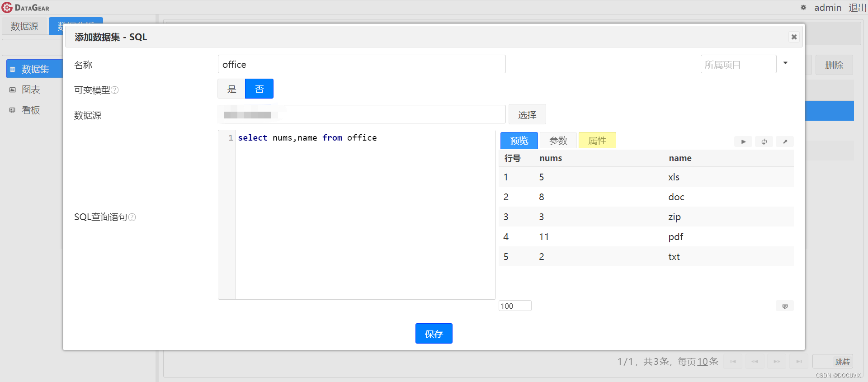This screenshot has height=382, width=868.
Task: Focus the page jump number input
Action: click(823, 362)
